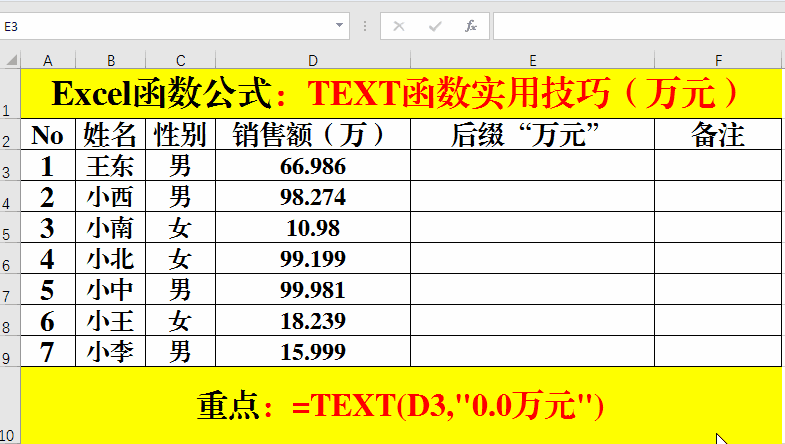This screenshot has width=785, height=444.
Task: Click empty 备注 cell F3 in row 3
Action: click(718, 165)
